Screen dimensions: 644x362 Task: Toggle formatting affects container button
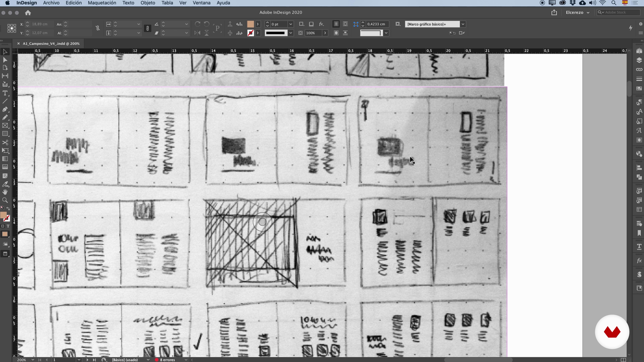[x=3, y=226]
